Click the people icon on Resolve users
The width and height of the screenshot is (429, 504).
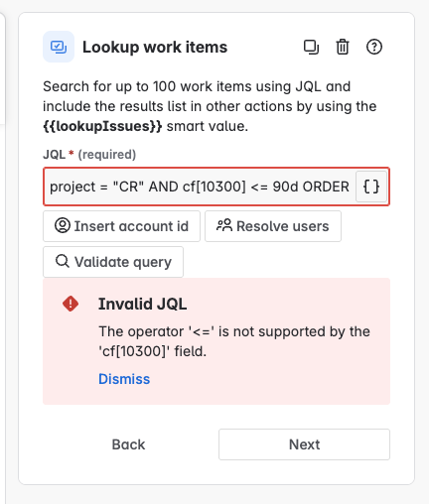coord(224,225)
